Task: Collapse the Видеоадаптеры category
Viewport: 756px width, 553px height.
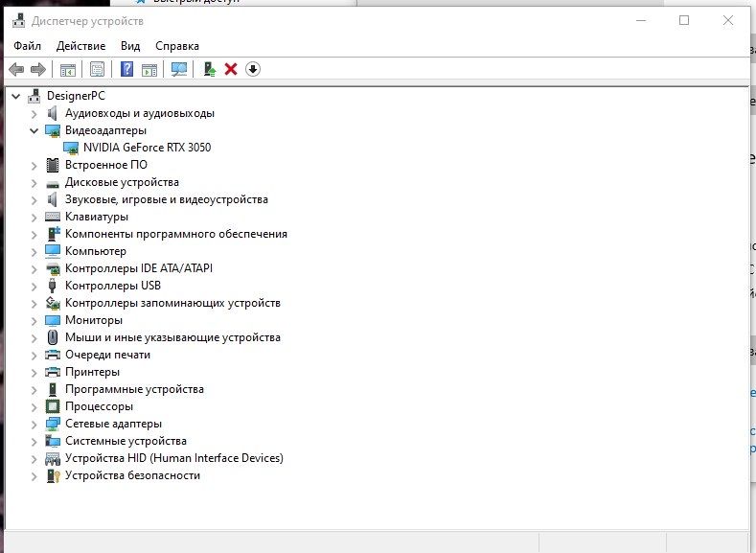Action: tap(34, 130)
